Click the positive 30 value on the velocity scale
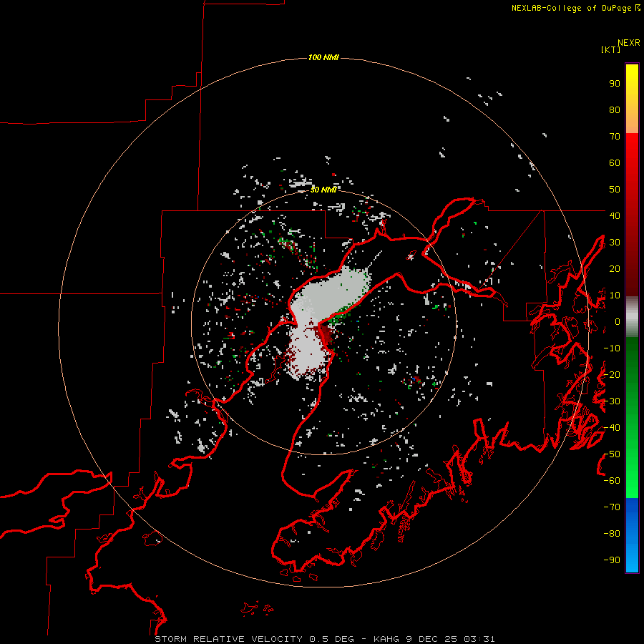Image resolution: width=644 pixels, height=644 pixels. click(x=615, y=243)
